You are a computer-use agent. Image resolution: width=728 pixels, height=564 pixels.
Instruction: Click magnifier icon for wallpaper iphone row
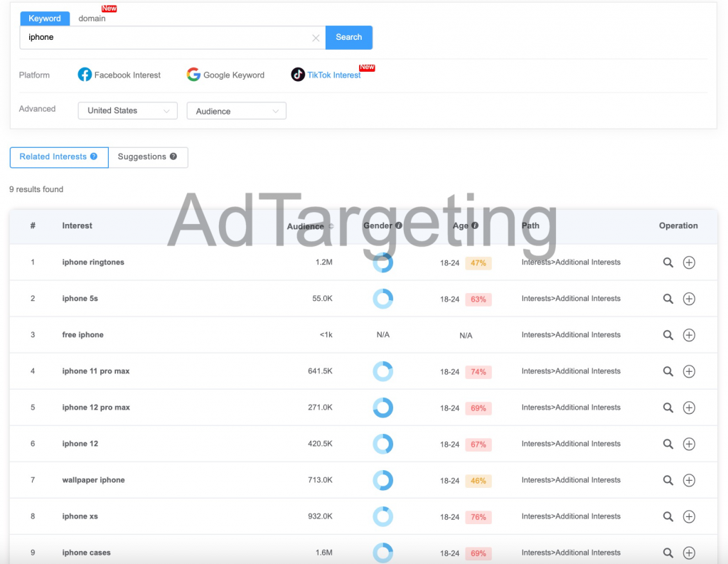[x=668, y=480]
